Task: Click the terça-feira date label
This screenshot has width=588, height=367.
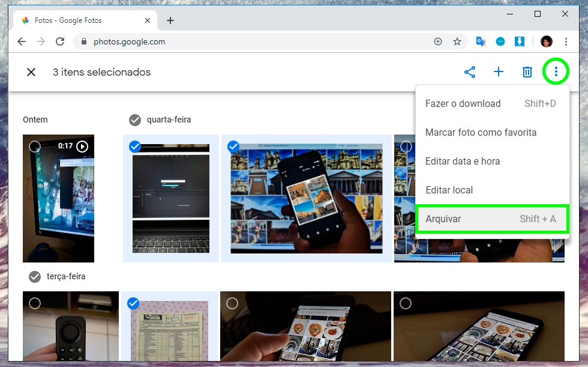Action: [x=66, y=276]
